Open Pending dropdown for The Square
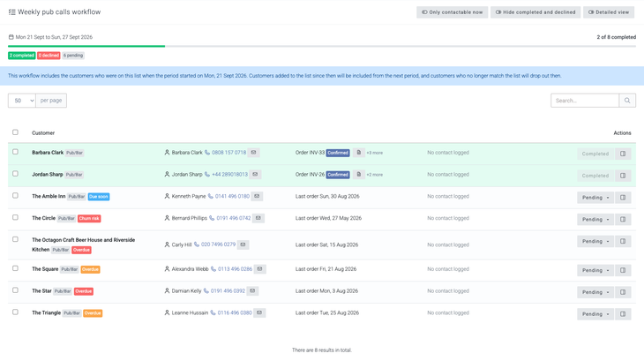This screenshot has height=361, width=644. pyautogui.click(x=595, y=270)
